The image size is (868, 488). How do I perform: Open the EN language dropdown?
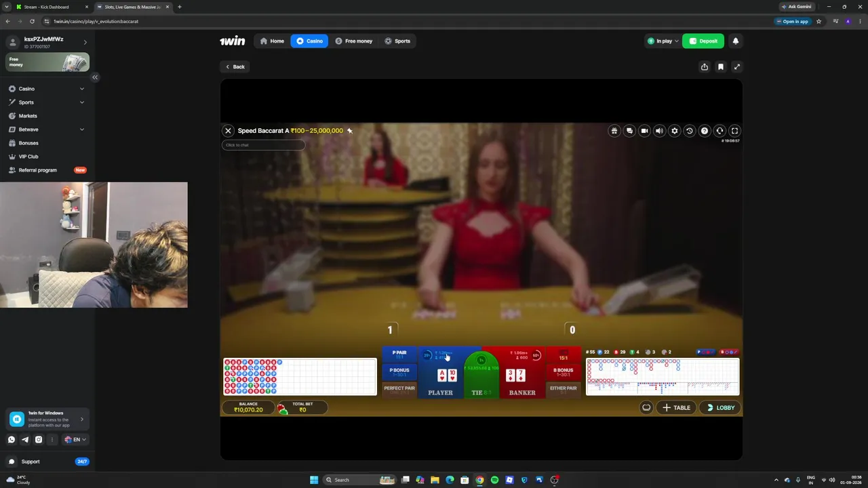click(75, 440)
